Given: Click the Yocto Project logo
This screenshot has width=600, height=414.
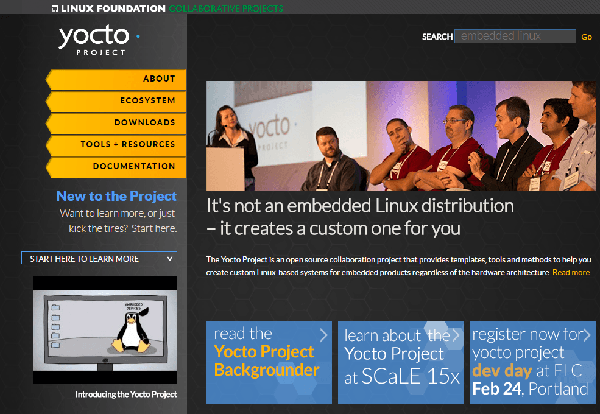Looking at the screenshot, I should pyautogui.click(x=99, y=40).
